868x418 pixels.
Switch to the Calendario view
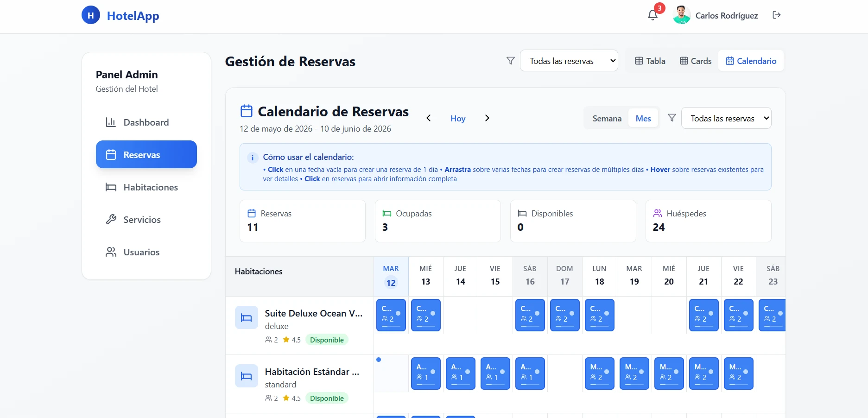[x=751, y=61]
